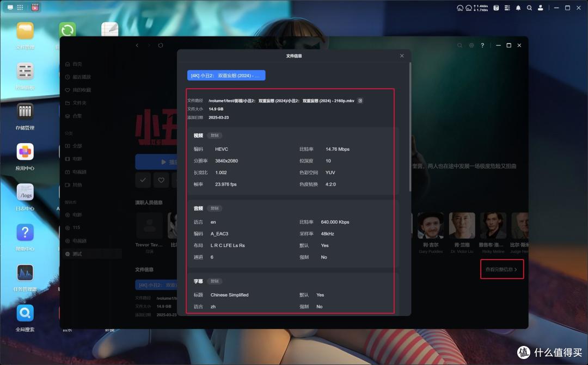The width and height of the screenshot is (588, 365).
Task: Click the 640.000 Kbps value
Action: click(335, 222)
